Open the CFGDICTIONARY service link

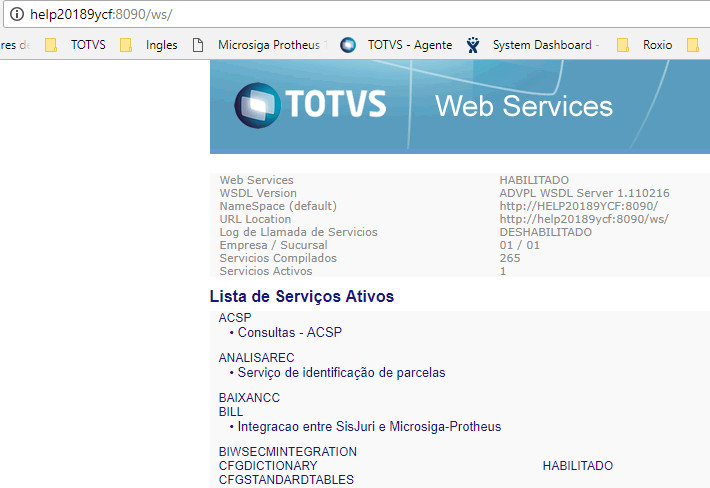pos(268,465)
